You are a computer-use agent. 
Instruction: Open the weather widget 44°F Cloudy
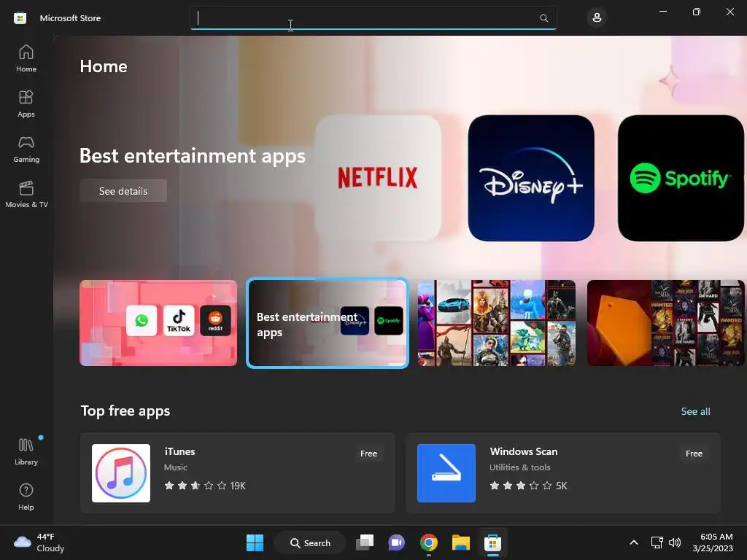[39, 542]
